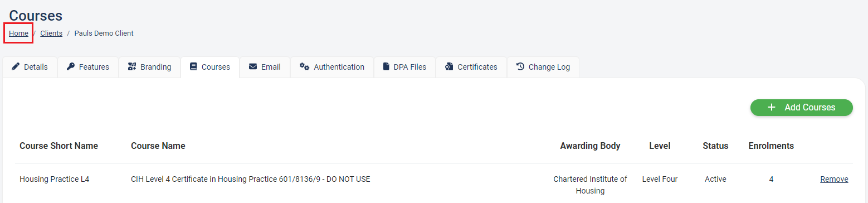Click the Certificates tab icon
The image size is (868, 203).
[x=449, y=67]
